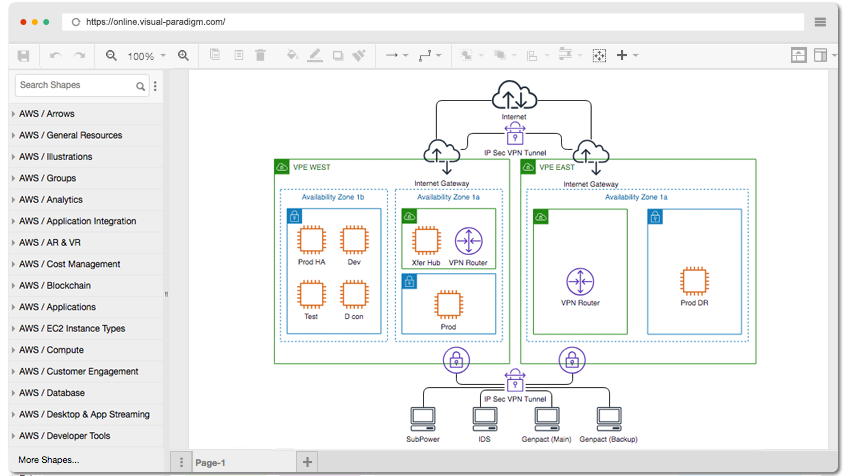Click the Fit page icon
Image resolution: width=848 pixels, height=476 pixels.
tap(599, 56)
